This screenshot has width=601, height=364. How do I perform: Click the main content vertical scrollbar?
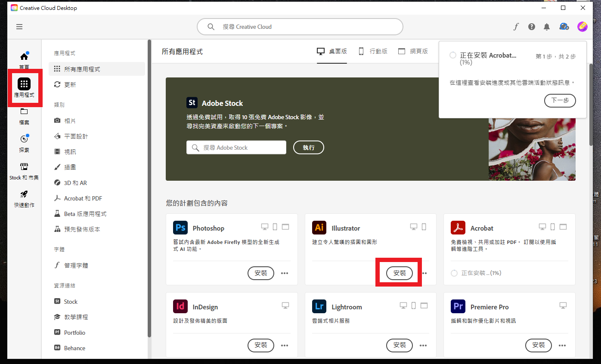[x=591, y=105]
